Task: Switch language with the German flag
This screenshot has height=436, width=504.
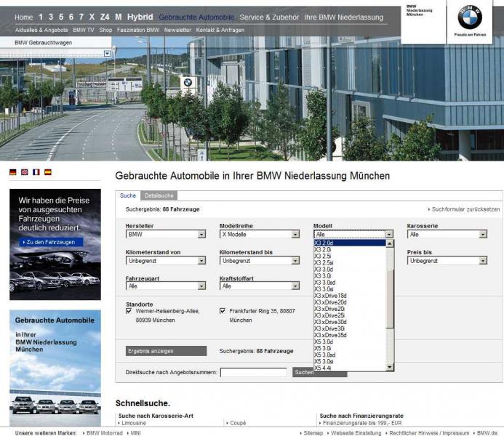Action: click(13, 172)
